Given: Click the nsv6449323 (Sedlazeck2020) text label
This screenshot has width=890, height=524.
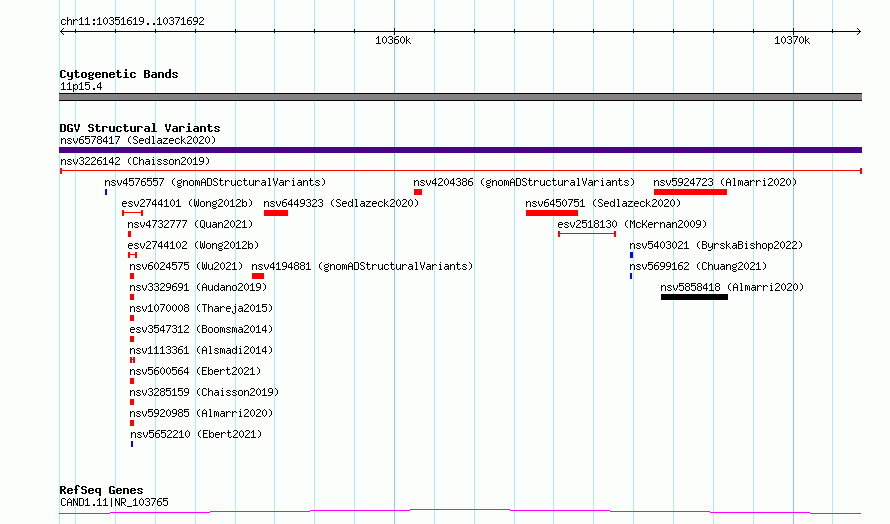Looking at the screenshot, I should 341,203.
